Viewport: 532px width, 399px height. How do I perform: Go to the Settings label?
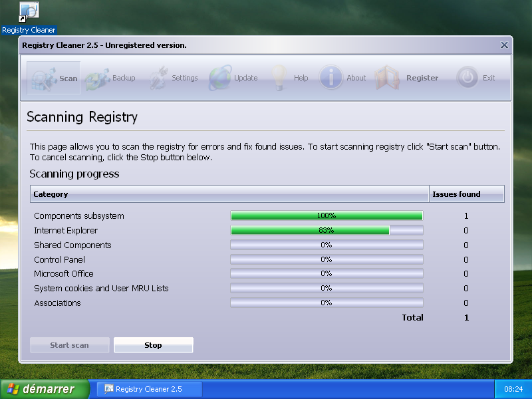pyautogui.click(x=185, y=78)
